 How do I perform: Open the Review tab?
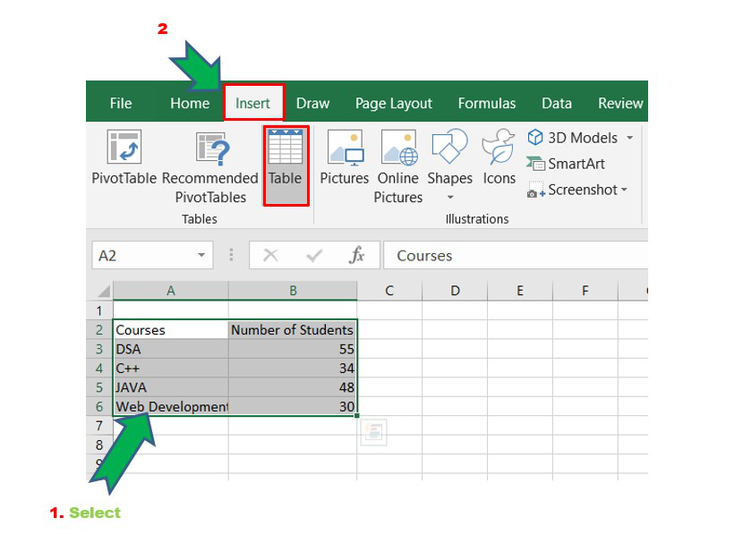pos(620,103)
